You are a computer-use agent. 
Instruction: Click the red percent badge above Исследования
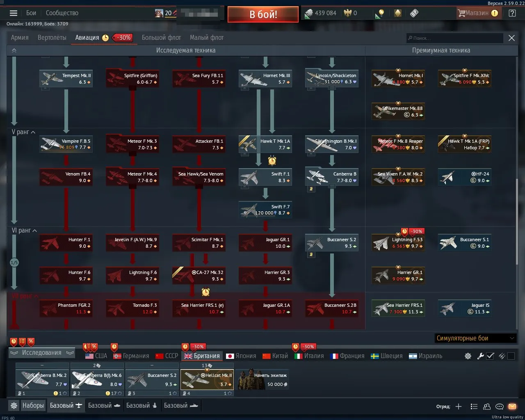(x=31, y=341)
